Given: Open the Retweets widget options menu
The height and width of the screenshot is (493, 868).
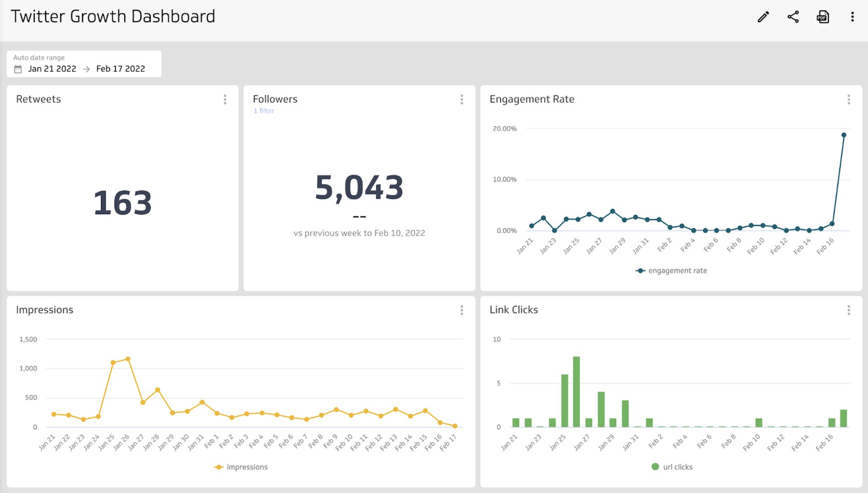Looking at the screenshot, I should tap(225, 100).
